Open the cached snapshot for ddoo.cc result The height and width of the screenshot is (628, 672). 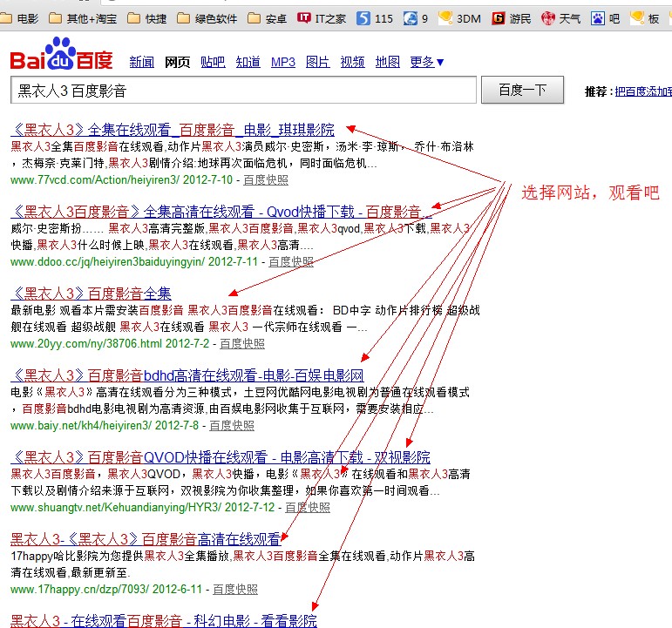(291, 261)
